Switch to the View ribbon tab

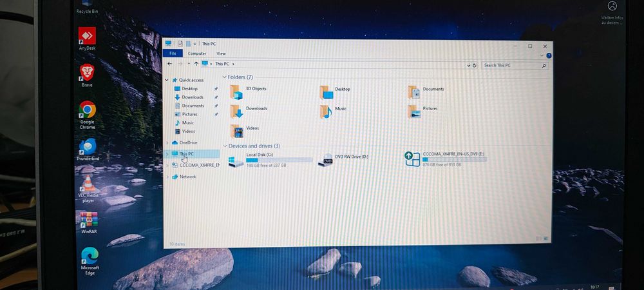tap(221, 53)
